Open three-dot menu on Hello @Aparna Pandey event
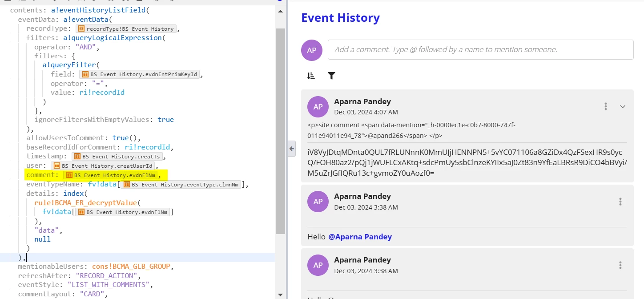Viewport: 644px width, 299px height. click(x=620, y=202)
